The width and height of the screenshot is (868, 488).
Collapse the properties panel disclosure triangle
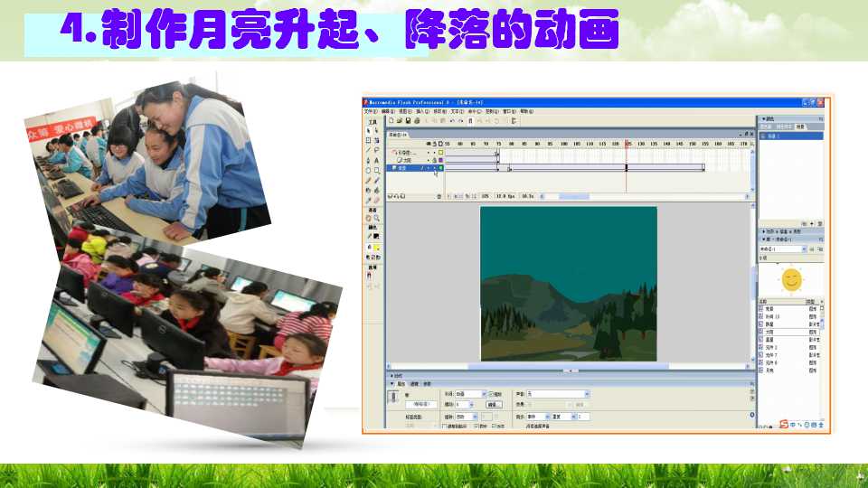(x=392, y=383)
